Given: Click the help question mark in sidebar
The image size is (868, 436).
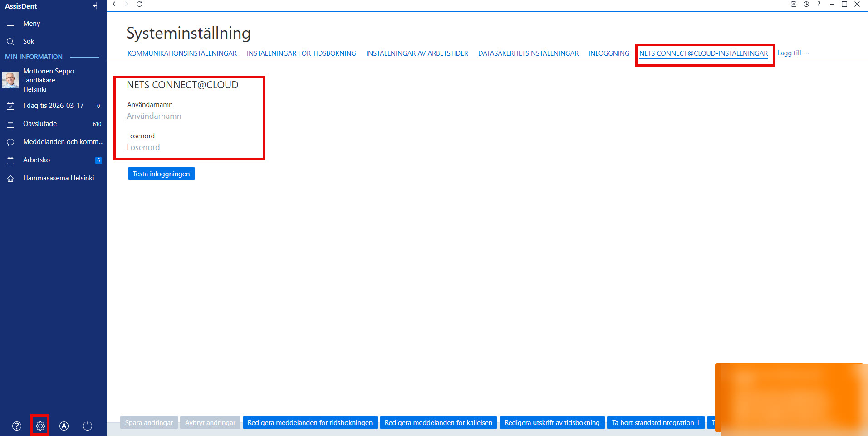Looking at the screenshot, I should coord(17,426).
